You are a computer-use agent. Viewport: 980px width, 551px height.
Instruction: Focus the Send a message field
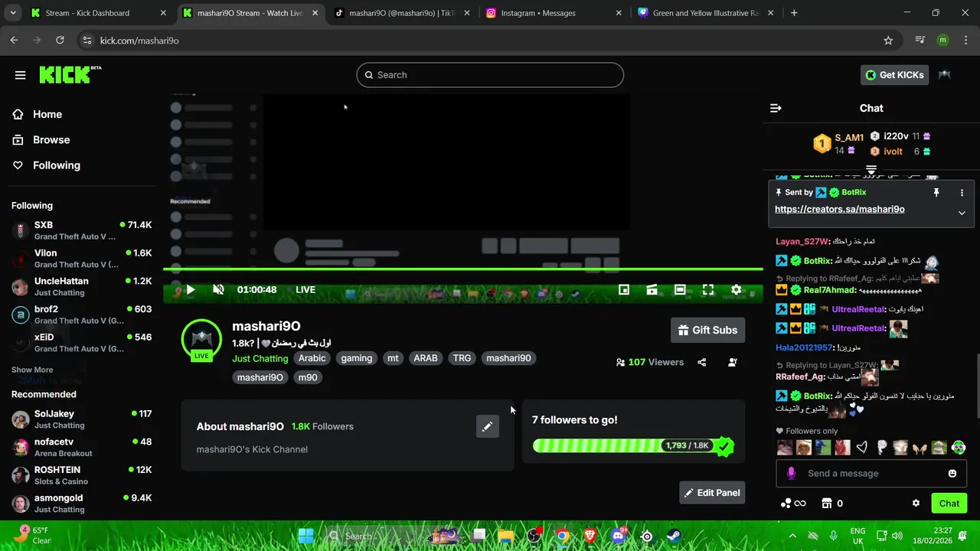pos(871,474)
